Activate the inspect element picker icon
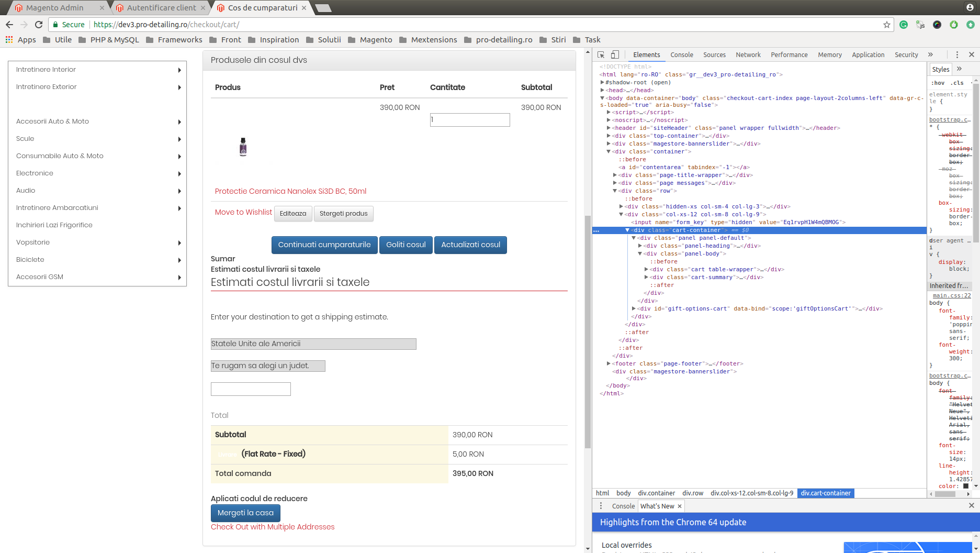Viewport: 980px width, 553px height. coord(601,54)
